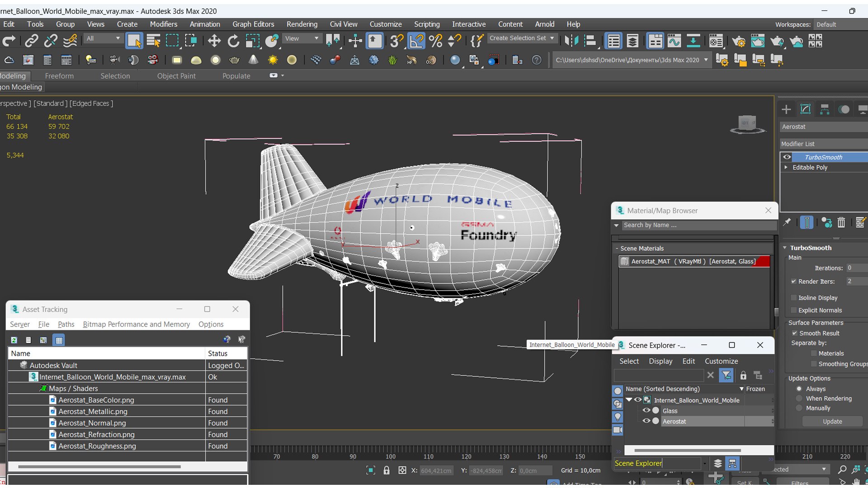Viewport: 868px width, 488px height.
Task: Toggle the Selection Lock padlock icon
Action: [x=387, y=470]
